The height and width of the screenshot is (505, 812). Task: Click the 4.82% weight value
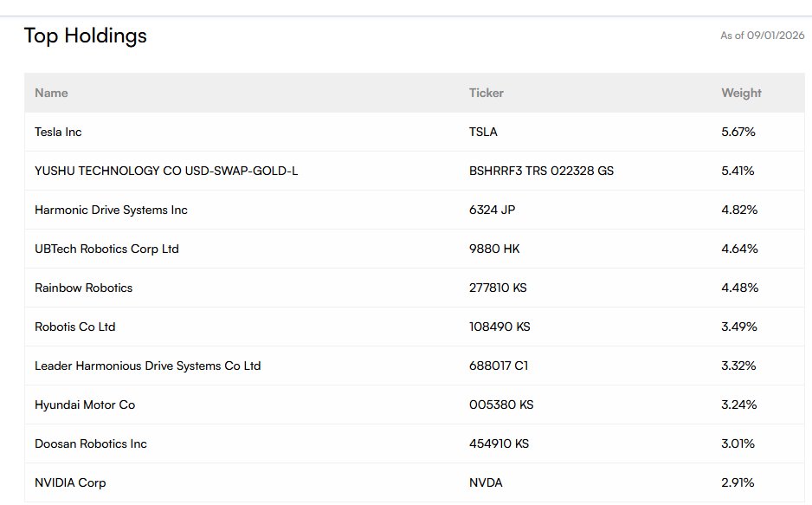coord(739,210)
